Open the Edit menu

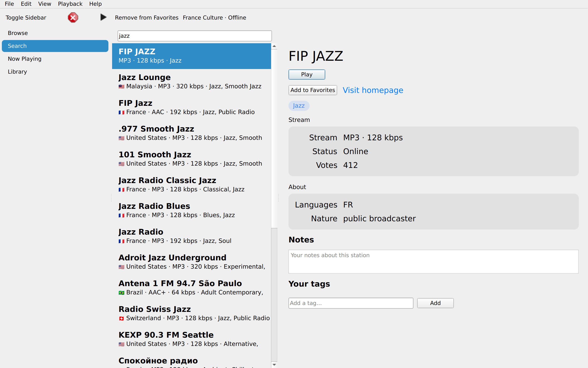[26, 4]
